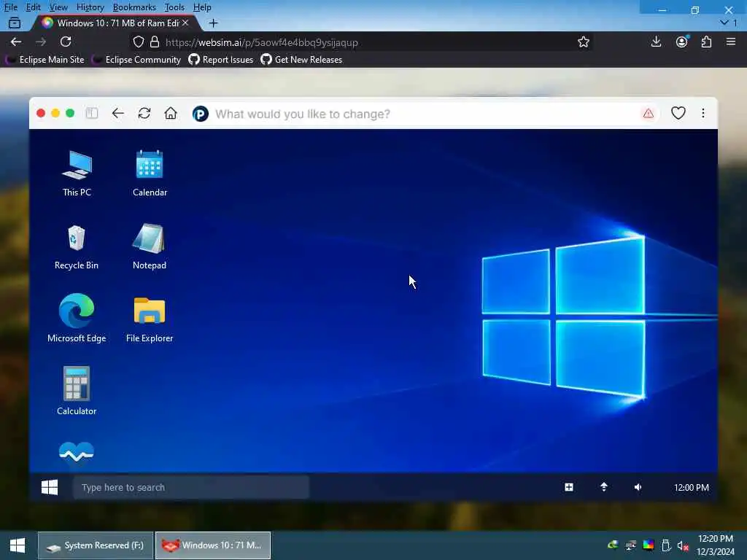Viewport: 747px width, 560px height.
Task: Click the websim P profile avatar
Action: tap(201, 114)
